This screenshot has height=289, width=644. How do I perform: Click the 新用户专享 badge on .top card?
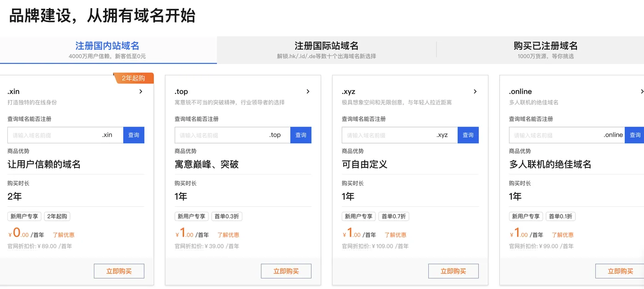[191, 216]
